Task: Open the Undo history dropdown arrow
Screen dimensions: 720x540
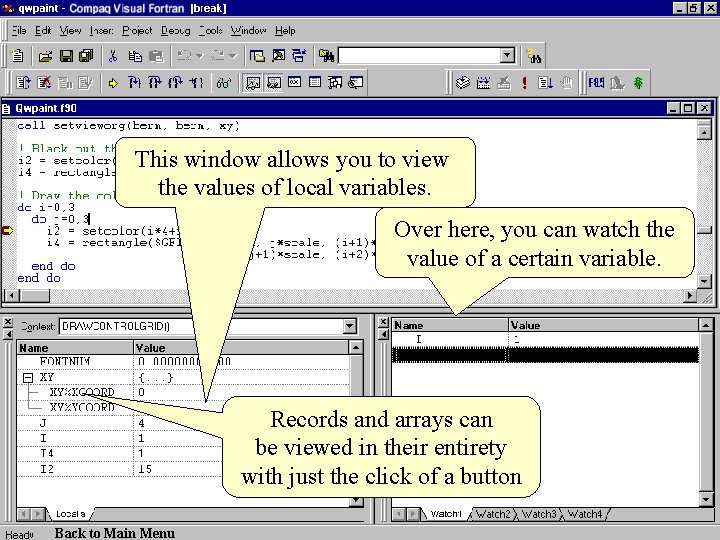Action: point(199,56)
